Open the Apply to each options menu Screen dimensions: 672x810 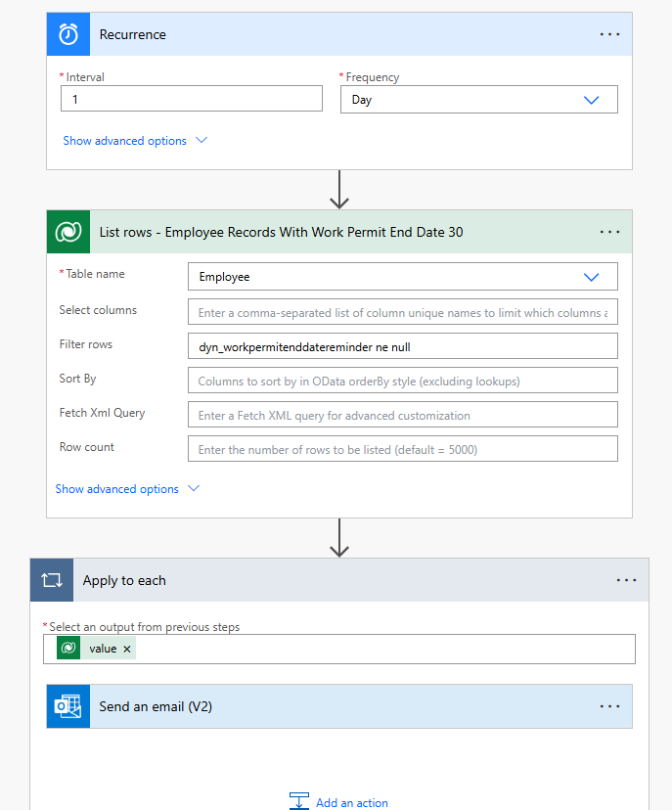pos(626,579)
